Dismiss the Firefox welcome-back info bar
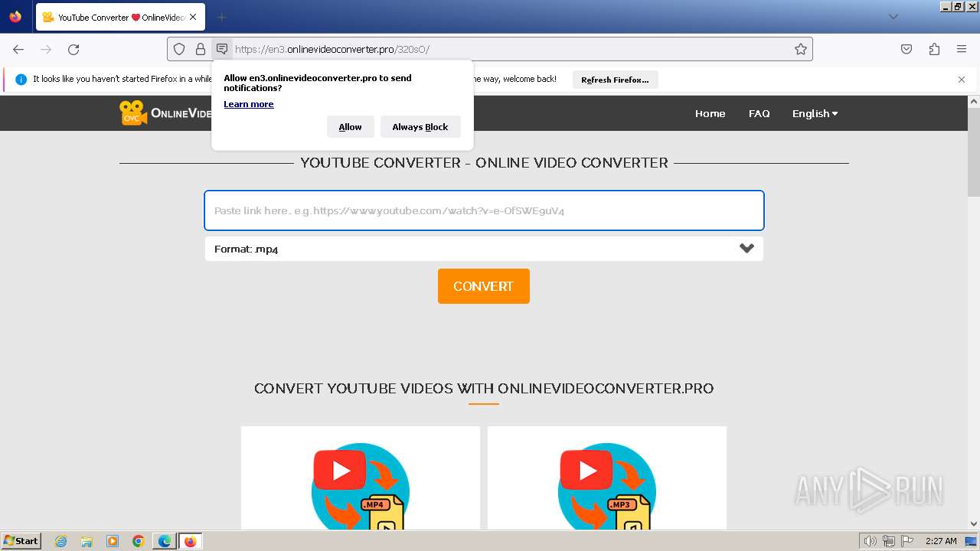 [x=962, y=80]
